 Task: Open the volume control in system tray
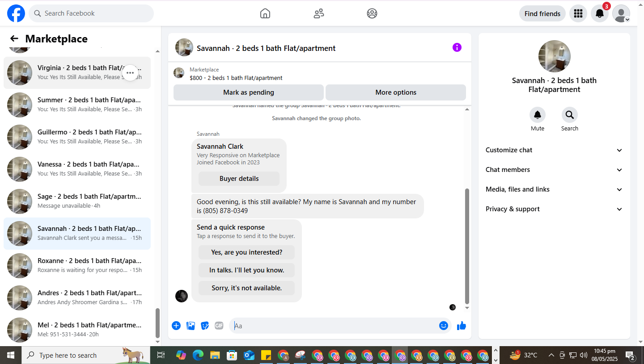pyautogui.click(x=583, y=355)
